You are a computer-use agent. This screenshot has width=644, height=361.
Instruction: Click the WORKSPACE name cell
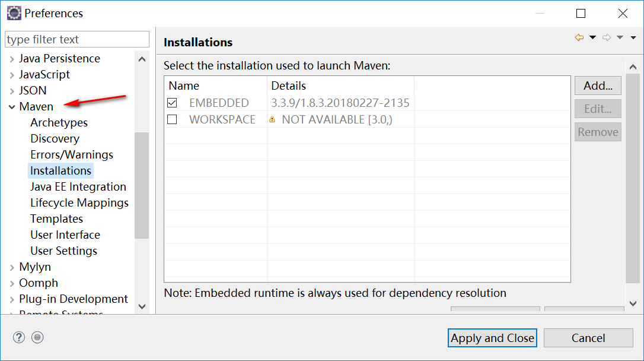(222, 120)
